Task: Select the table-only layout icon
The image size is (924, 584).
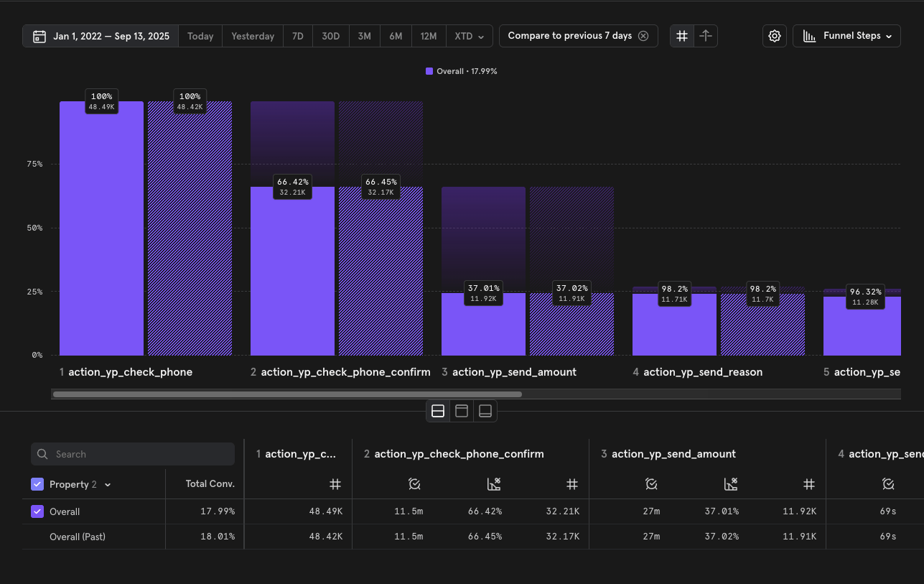Action: point(485,411)
